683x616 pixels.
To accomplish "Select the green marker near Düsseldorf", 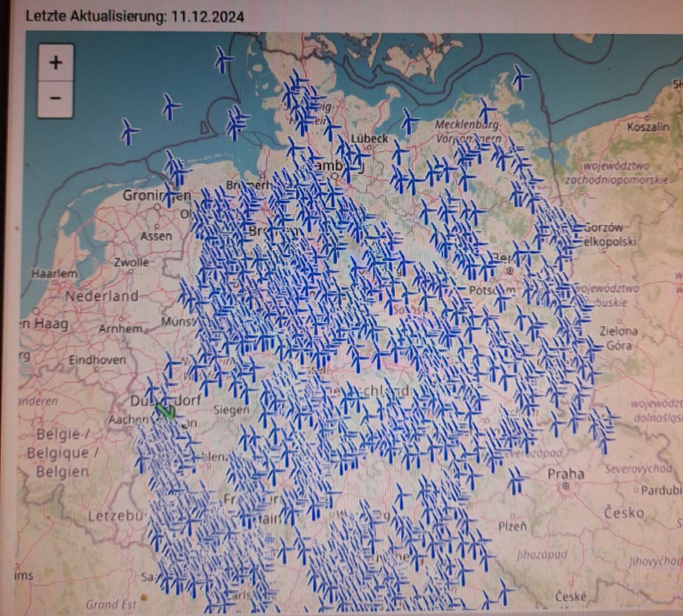I will [165, 411].
